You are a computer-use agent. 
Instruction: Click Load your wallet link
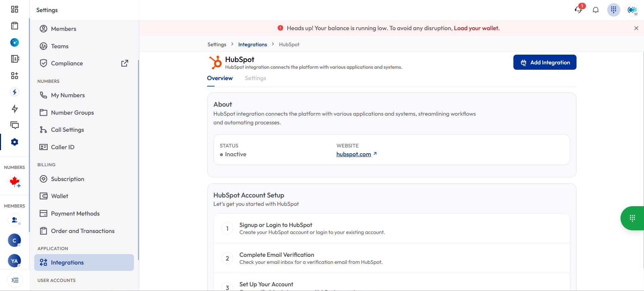pyautogui.click(x=476, y=28)
